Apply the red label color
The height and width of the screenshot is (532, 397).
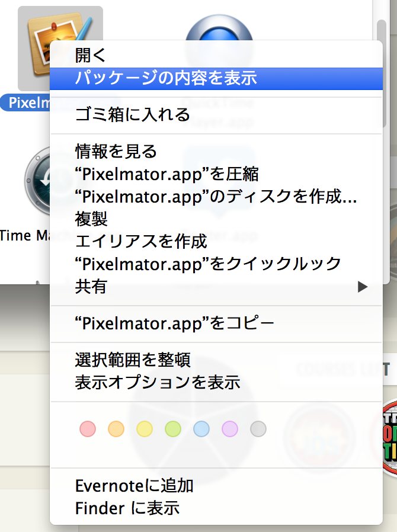point(88,429)
